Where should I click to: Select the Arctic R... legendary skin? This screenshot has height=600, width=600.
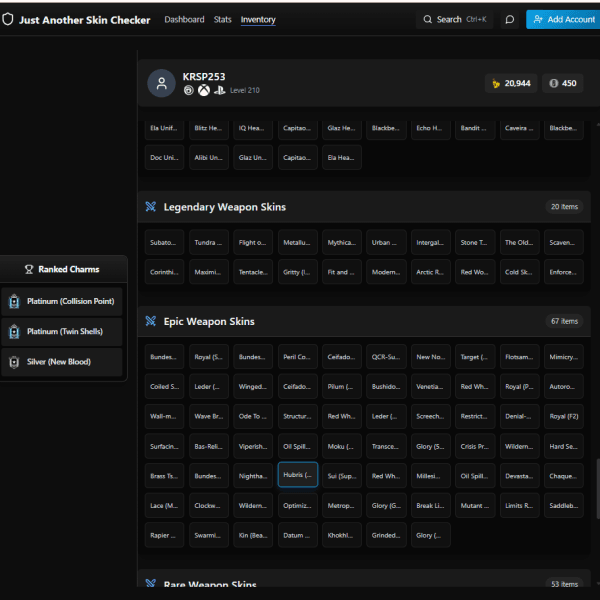(x=430, y=272)
